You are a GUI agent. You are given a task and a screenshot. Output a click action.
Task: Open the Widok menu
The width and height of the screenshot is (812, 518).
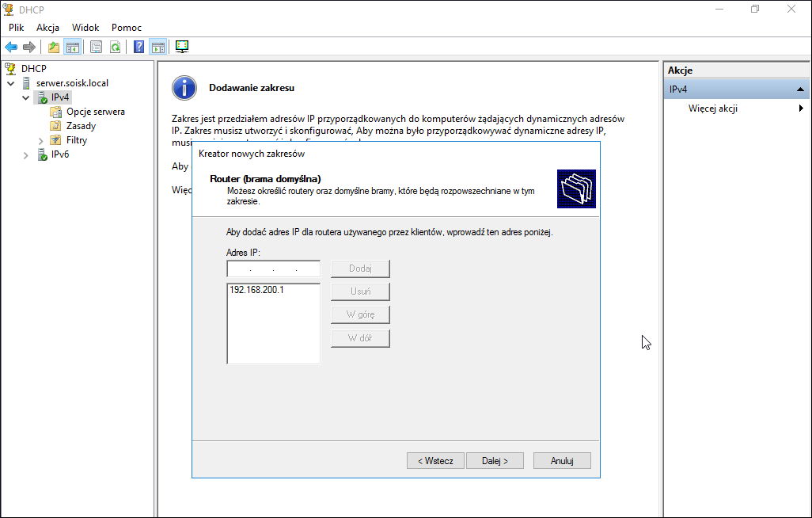point(85,28)
